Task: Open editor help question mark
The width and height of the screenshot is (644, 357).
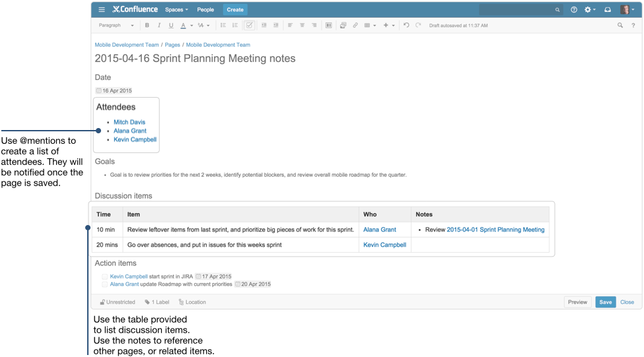Action: 633,26
